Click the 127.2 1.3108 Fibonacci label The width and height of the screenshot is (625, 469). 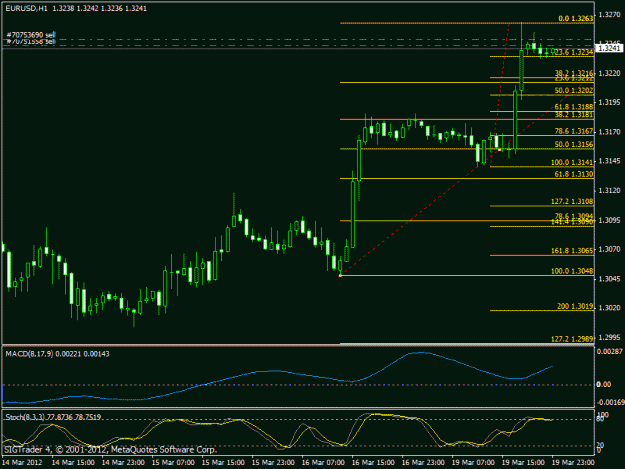(x=572, y=201)
